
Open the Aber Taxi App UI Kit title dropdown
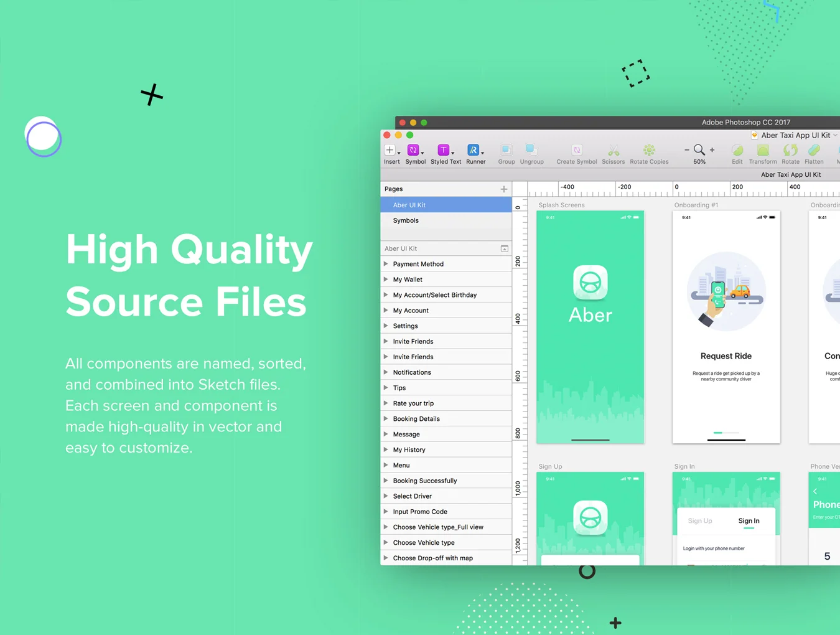tap(835, 135)
